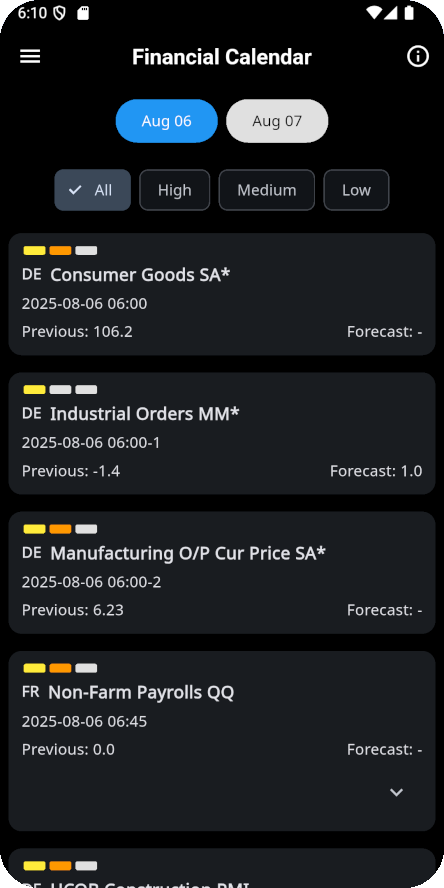
Task: Tap the battery icon in status bar
Action: point(409,13)
